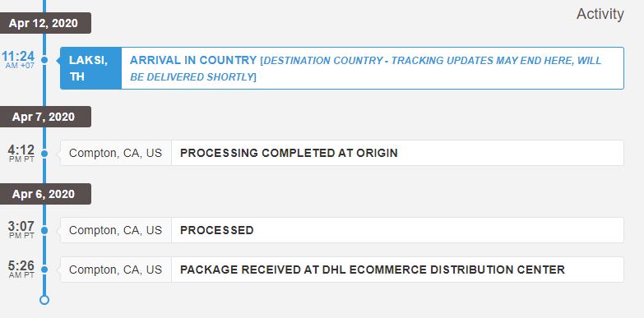The height and width of the screenshot is (318, 644).
Task: Click the 4:12 PM PT time label
Action: point(21,153)
